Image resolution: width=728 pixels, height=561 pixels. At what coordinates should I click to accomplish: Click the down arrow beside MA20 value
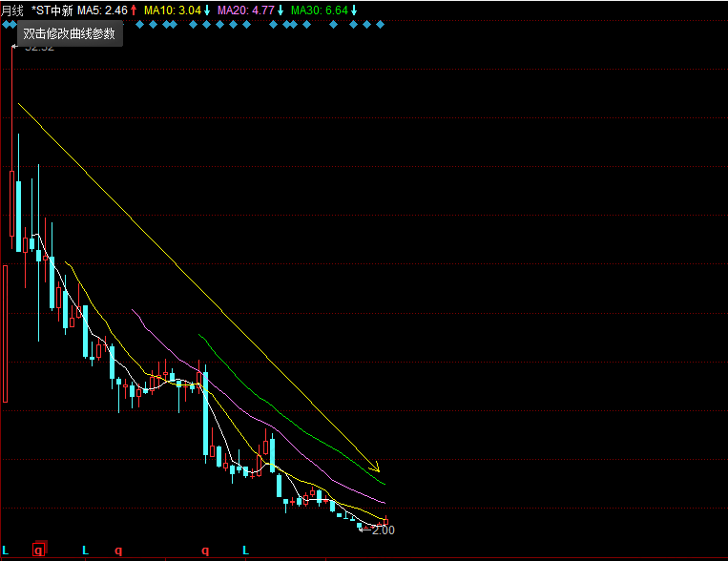(x=281, y=10)
